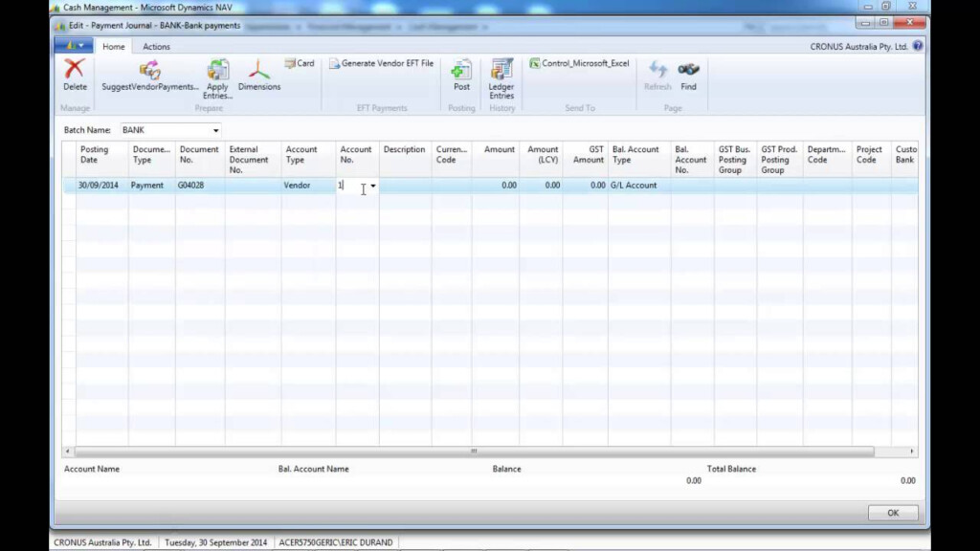Send to Control_Microsoft_Excel

(x=579, y=63)
